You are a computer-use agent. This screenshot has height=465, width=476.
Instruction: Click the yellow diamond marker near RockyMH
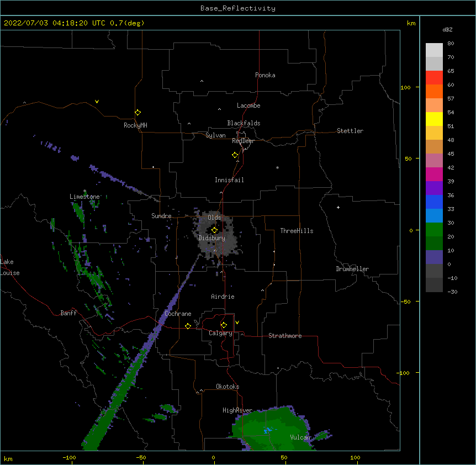pos(137,113)
